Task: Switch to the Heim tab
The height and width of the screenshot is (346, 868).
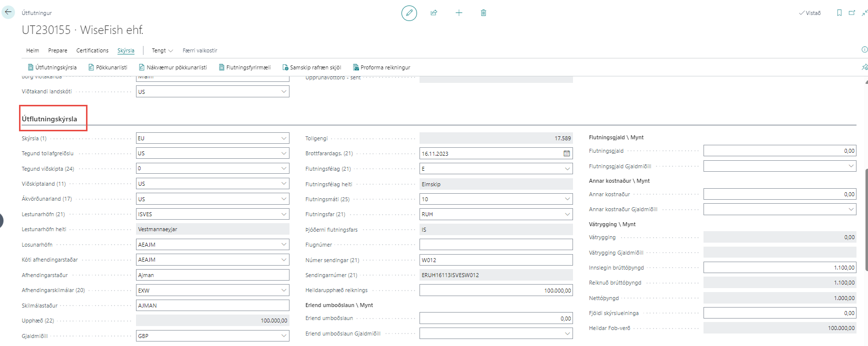Action: coord(32,50)
